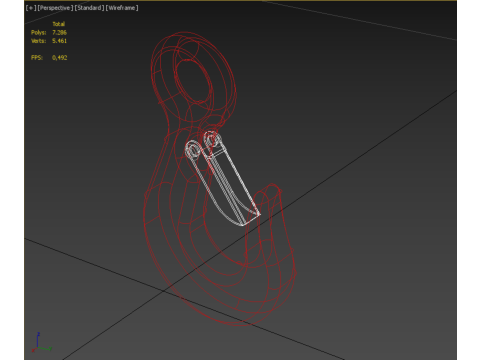This screenshot has width=480, height=360.
Task: Click the FPS value 0,492
Action: click(x=60, y=58)
